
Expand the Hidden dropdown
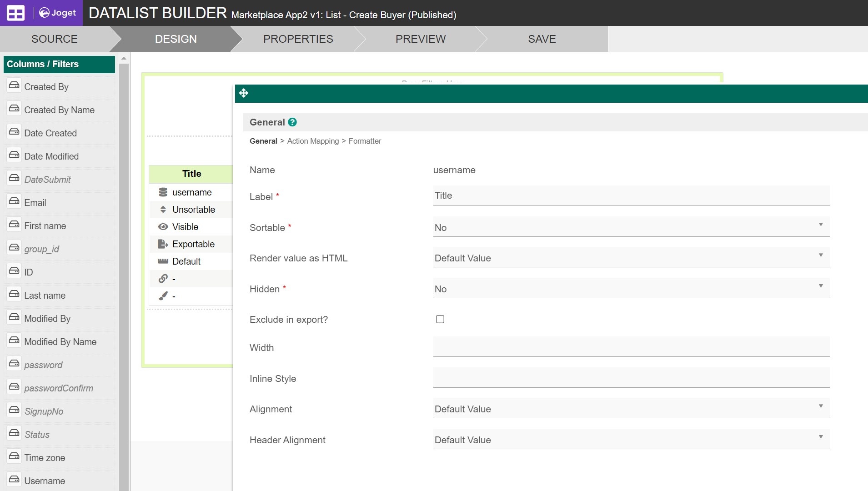click(631, 289)
